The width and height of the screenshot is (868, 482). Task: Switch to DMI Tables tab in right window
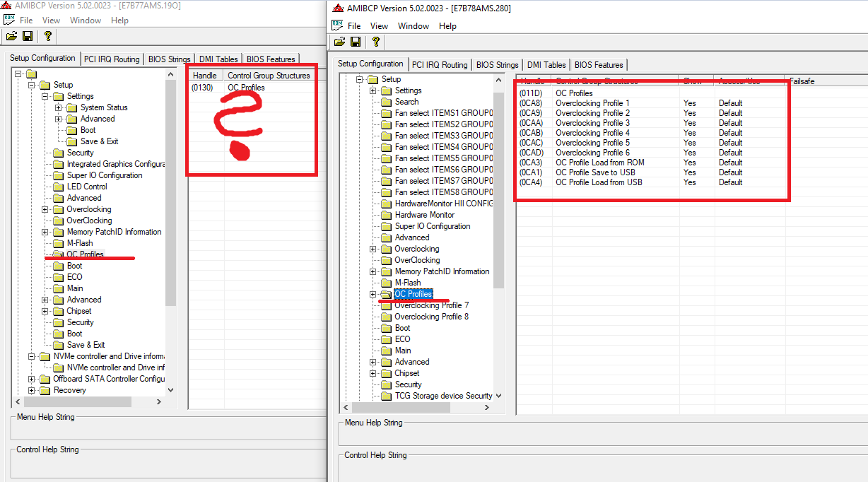[546, 64]
